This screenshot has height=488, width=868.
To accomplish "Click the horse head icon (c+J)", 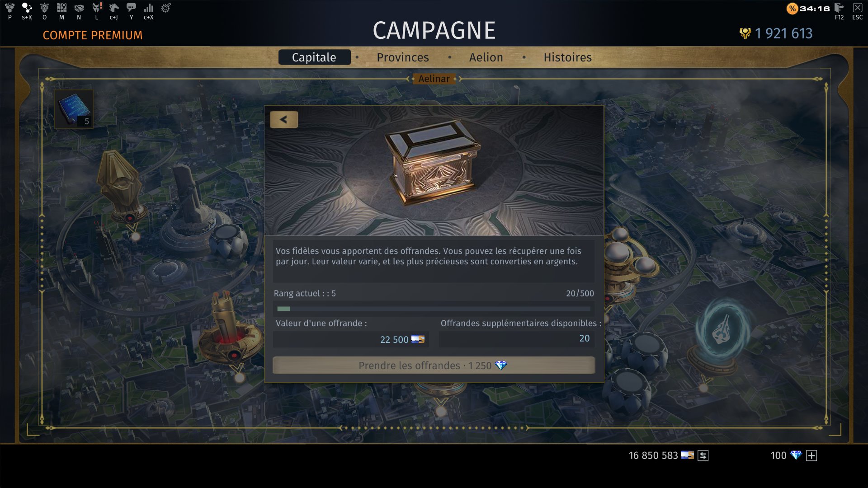I will click(114, 8).
